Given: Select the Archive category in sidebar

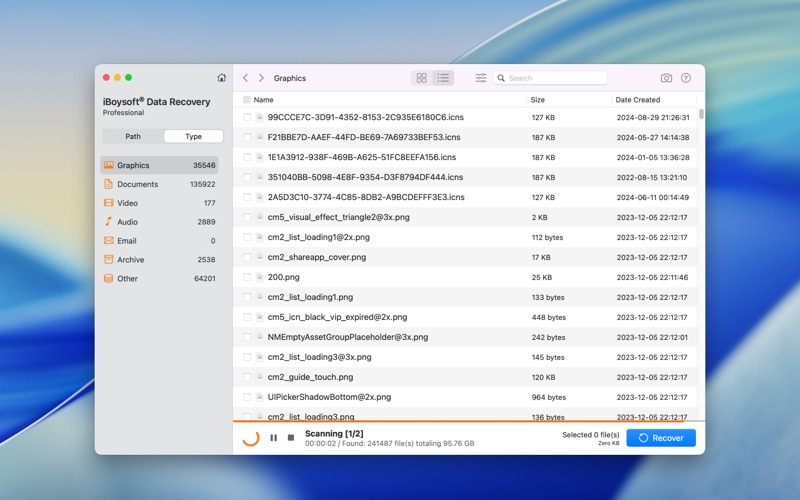Looking at the screenshot, I should [130, 260].
